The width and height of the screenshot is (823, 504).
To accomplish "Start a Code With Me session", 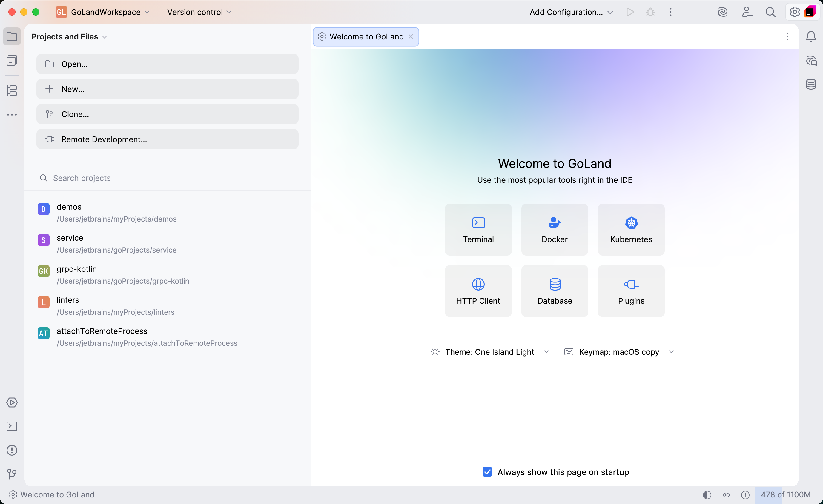I will tap(747, 12).
